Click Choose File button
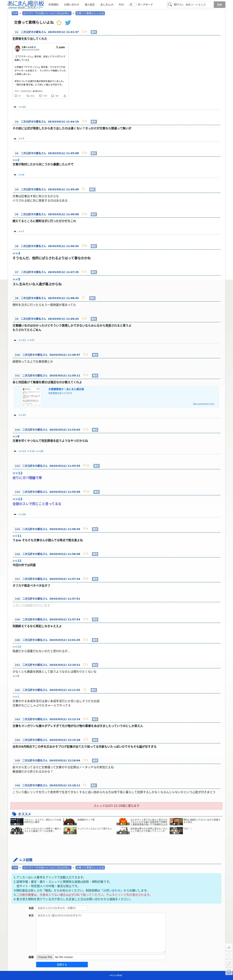 45,957
